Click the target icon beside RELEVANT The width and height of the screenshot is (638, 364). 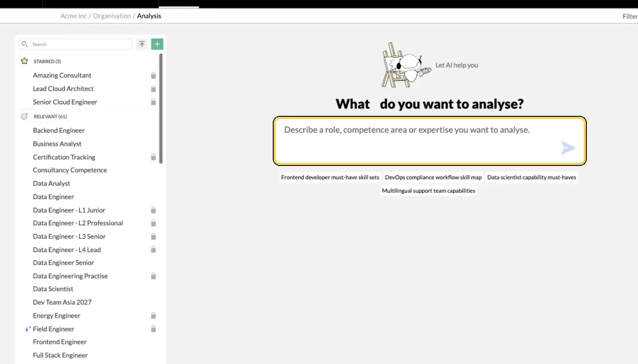pyautogui.click(x=24, y=117)
